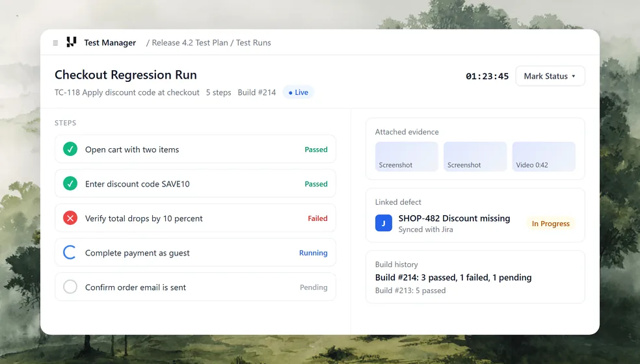Click the STEPS section label

[x=65, y=123]
